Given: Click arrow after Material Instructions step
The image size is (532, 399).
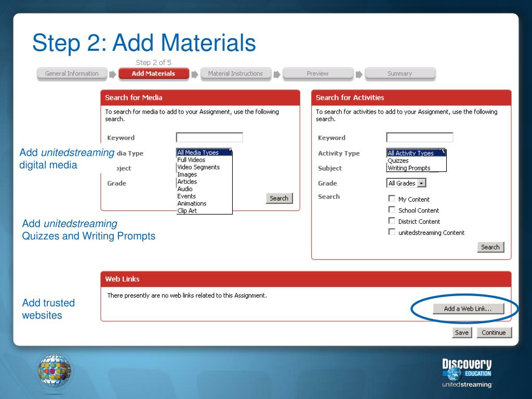Looking at the screenshot, I should pyautogui.click(x=277, y=74).
